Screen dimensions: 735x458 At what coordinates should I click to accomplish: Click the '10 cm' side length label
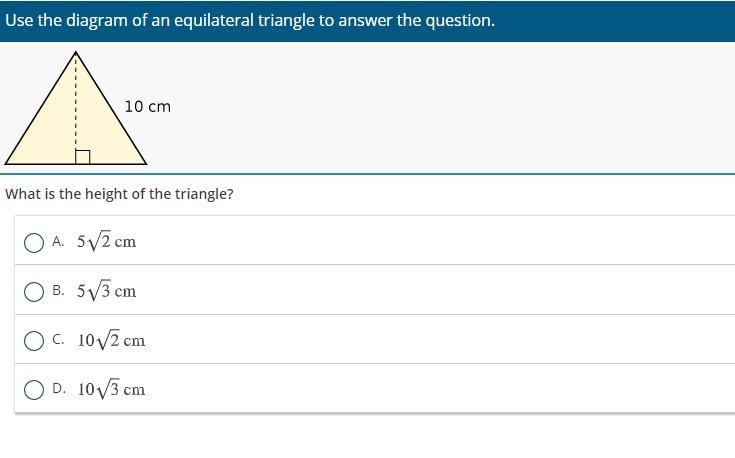pos(148,107)
